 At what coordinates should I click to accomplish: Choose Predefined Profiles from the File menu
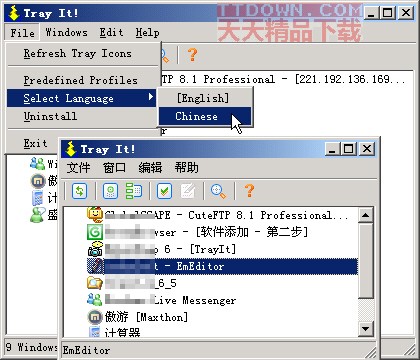[82, 80]
